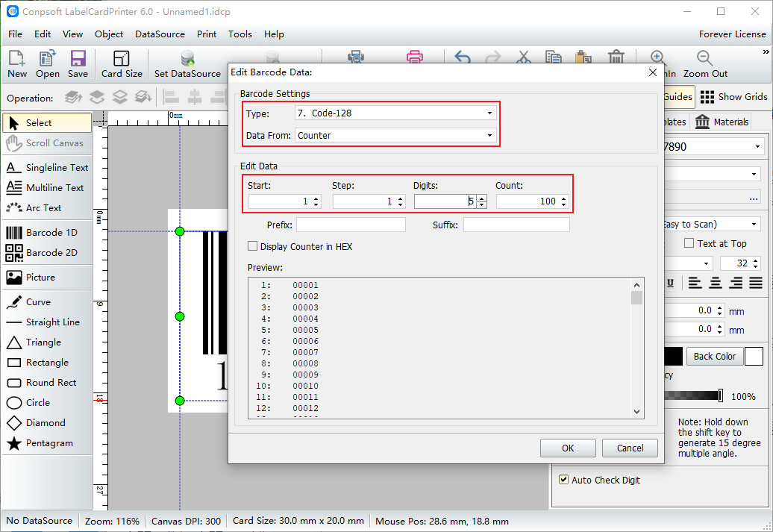Click the white back color swatch
The height and width of the screenshot is (532, 773).
click(x=754, y=356)
